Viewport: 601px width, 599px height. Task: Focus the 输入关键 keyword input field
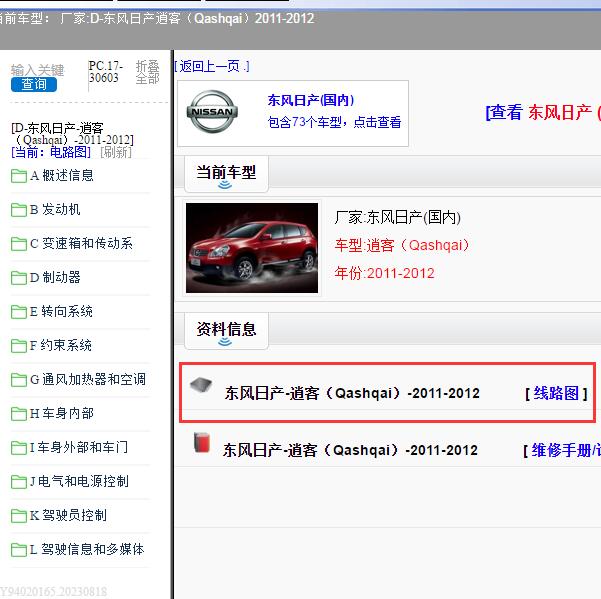coord(38,70)
